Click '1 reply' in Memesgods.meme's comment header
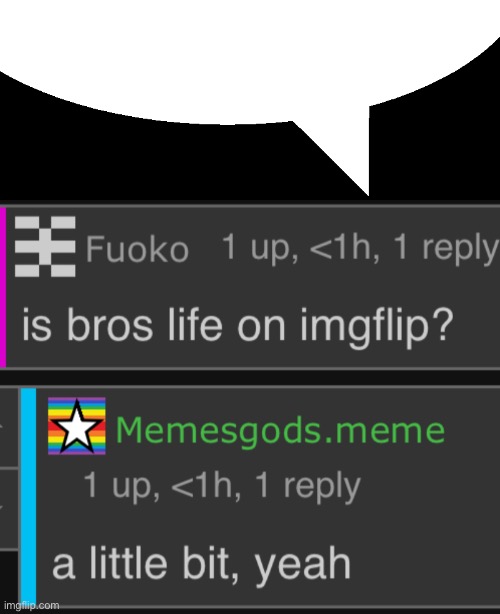Viewport: 500px width, 614px height. pos(308,486)
